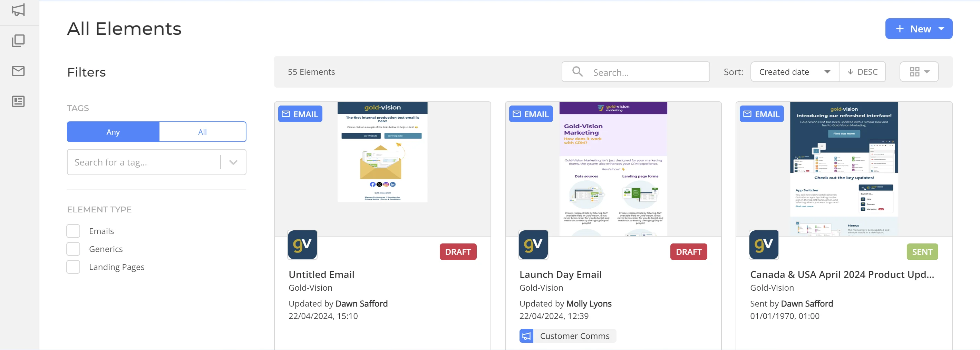Open the elements copy sidebar icon
Viewport: 980px width, 350px height.
pos(18,41)
